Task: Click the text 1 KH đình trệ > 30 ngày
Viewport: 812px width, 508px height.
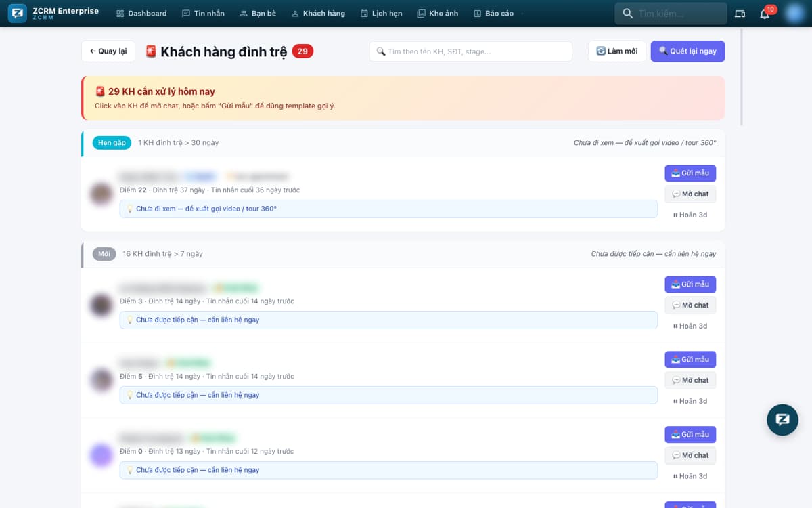Action: (x=178, y=143)
